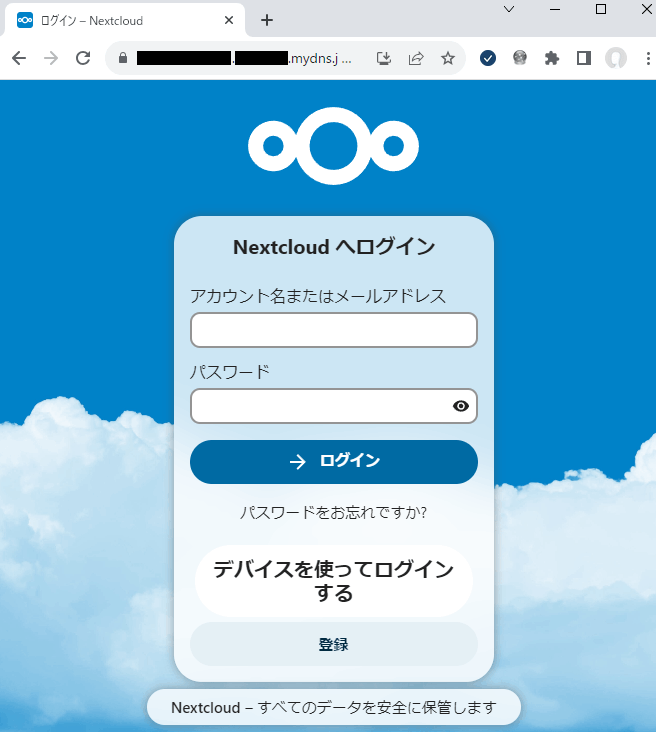Open the パスワードをお忘れですか? link

[333, 513]
